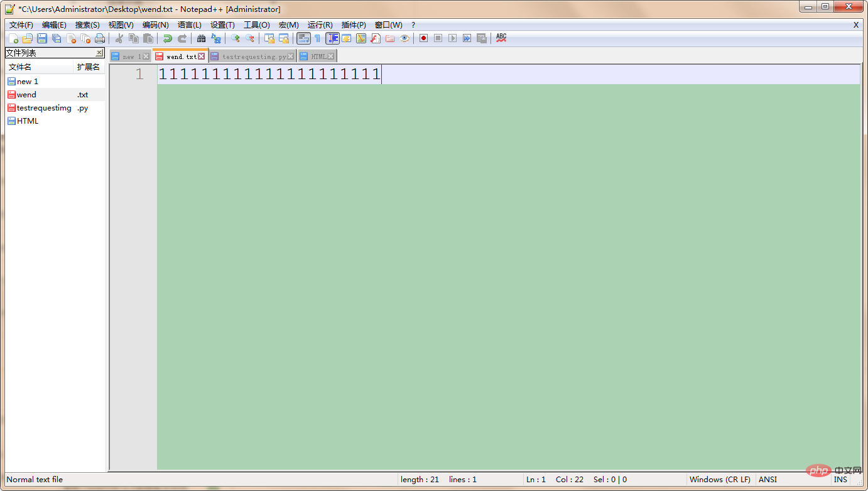The width and height of the screenshot is (868, 491).
Task: Click the Close file toolbar icon
Action: click(x=71, y=38)
